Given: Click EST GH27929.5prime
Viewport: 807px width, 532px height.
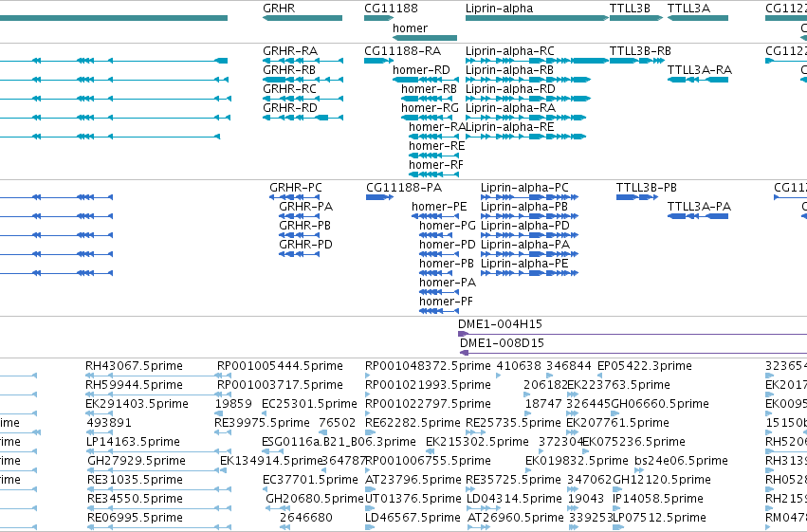Looking at the screenshot, I should [x=137, y=461].
